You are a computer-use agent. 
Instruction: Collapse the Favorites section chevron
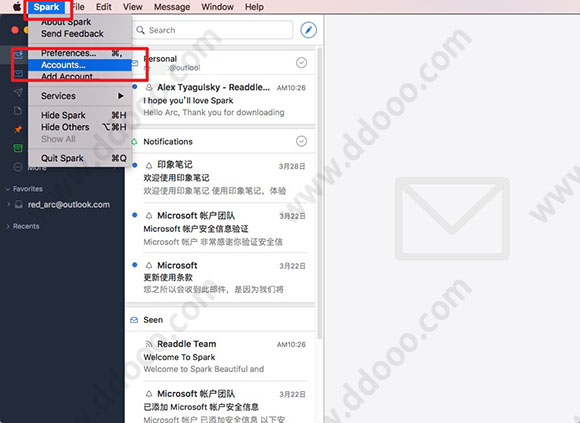pos(7,189)
